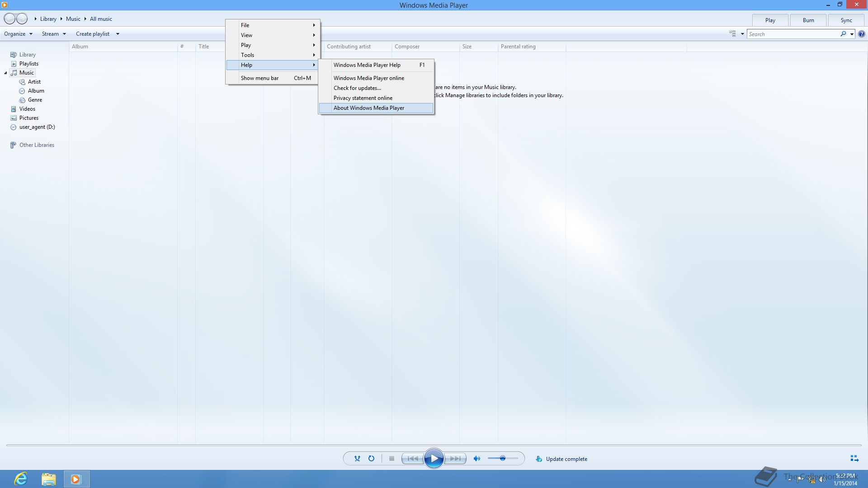Click the user_agent (D:) drive icon
Image resolution: width=868 pixels, height=488 pixels.
click(14, 127)
